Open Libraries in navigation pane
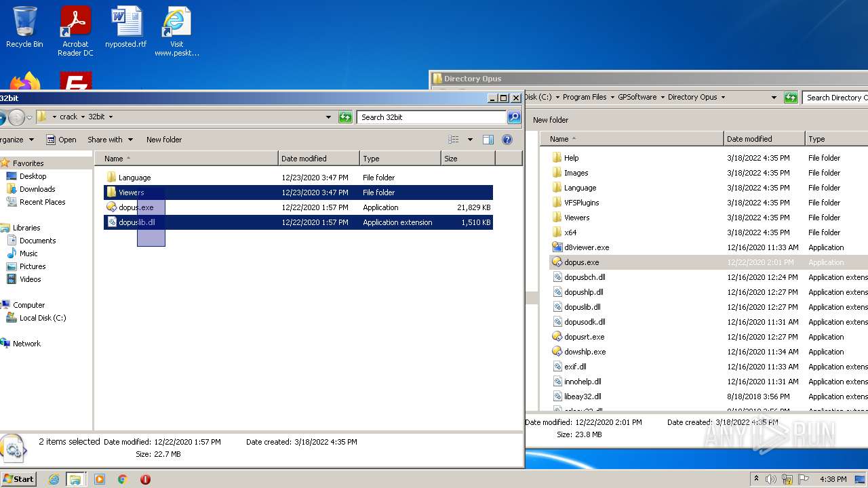Image resolution: width=868 pixels, height=488 pixels. pos(26,228)
